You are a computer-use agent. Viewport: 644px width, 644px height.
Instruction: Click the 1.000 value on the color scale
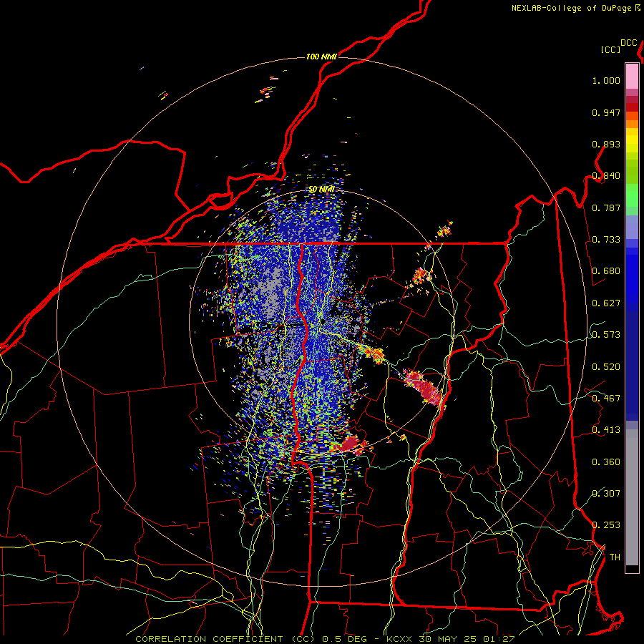[x=606, y=80]
